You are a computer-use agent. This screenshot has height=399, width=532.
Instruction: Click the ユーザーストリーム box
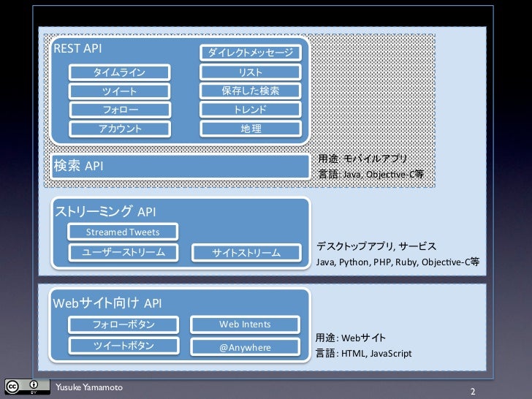click(x=123, y=252)
